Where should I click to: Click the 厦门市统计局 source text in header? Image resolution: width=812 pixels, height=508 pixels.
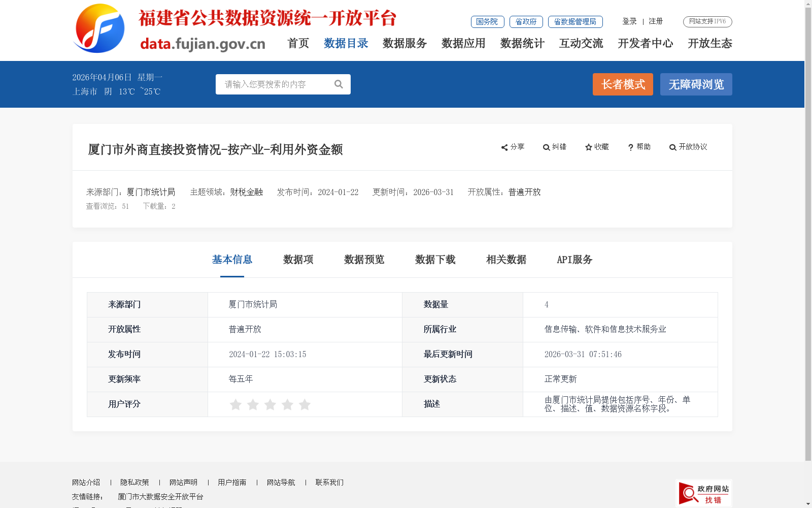pyautogui.click(x=151, y=192)
